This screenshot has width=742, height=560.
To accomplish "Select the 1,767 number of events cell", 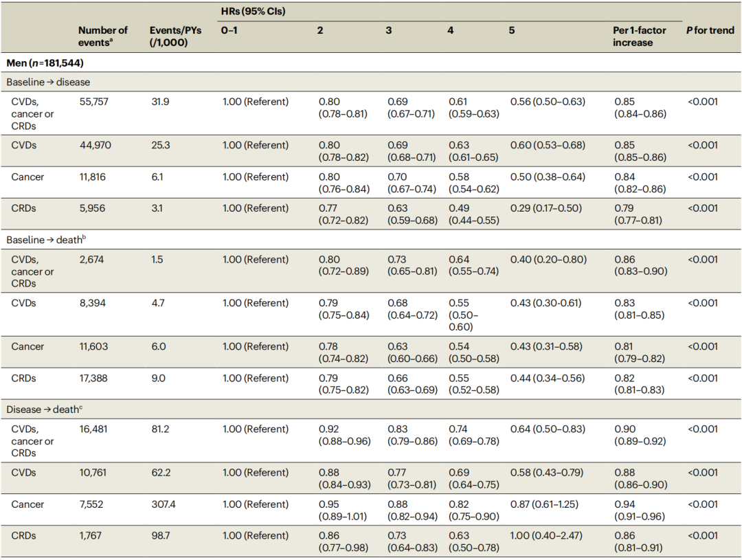I will click(x=91, y=535).
